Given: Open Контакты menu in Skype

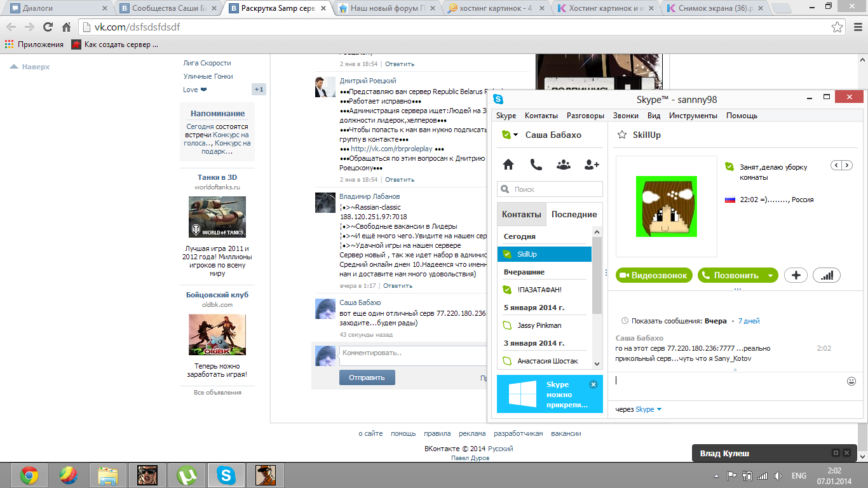Looking at the screenshot, I should pyautogui.click(x=541, y=116).
